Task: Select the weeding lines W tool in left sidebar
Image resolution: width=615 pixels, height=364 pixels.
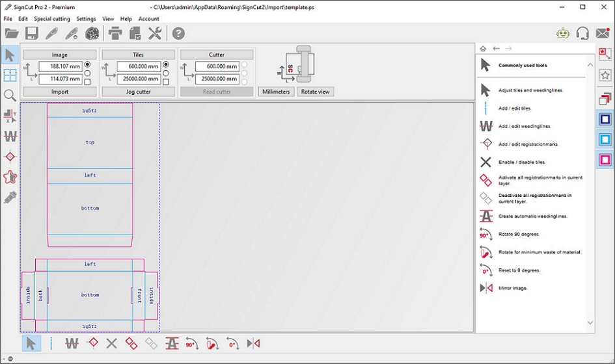Action: click(x=10, y=136)
